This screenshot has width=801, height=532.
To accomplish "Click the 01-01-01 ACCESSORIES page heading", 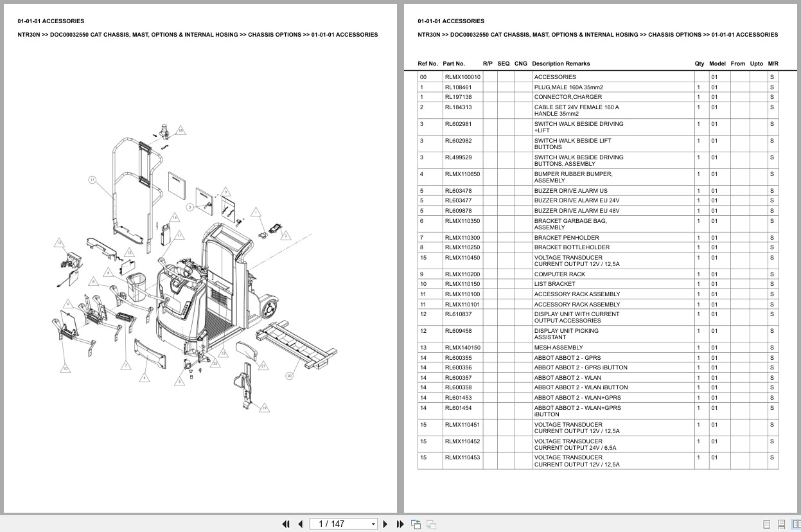I will pyautogui.click(x=51, y=21).
